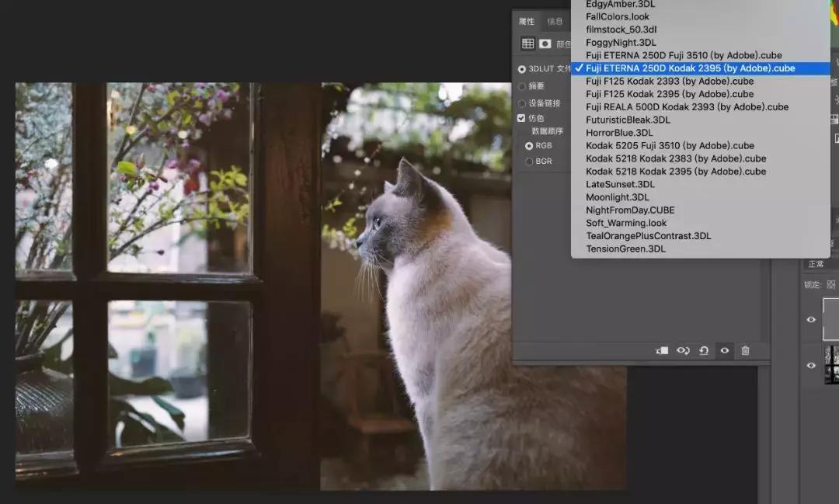Switch to the 信息 tab
839x504 pixels.
coord(555,22)
